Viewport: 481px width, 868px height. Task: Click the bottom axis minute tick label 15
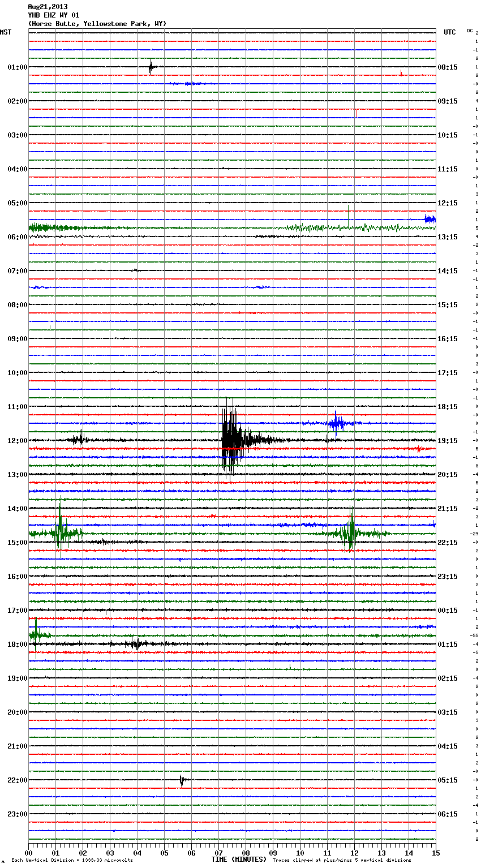(x=436, y=853)
